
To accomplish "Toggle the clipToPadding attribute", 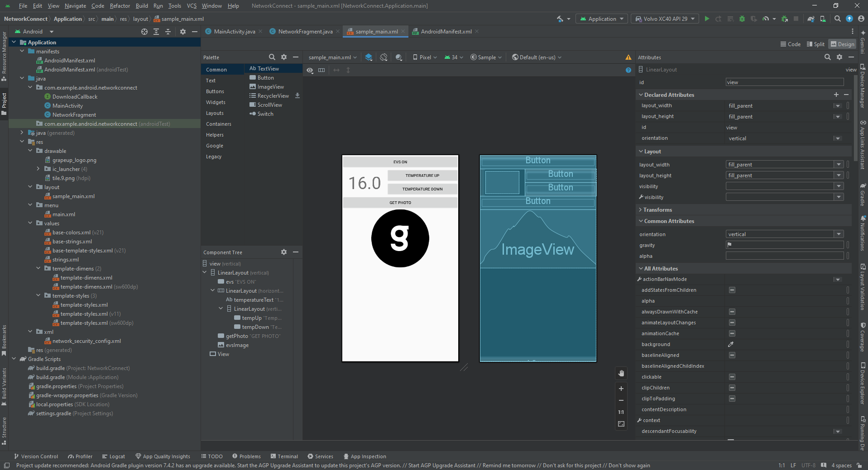I will pyautogui.click(x=732, y=399).
